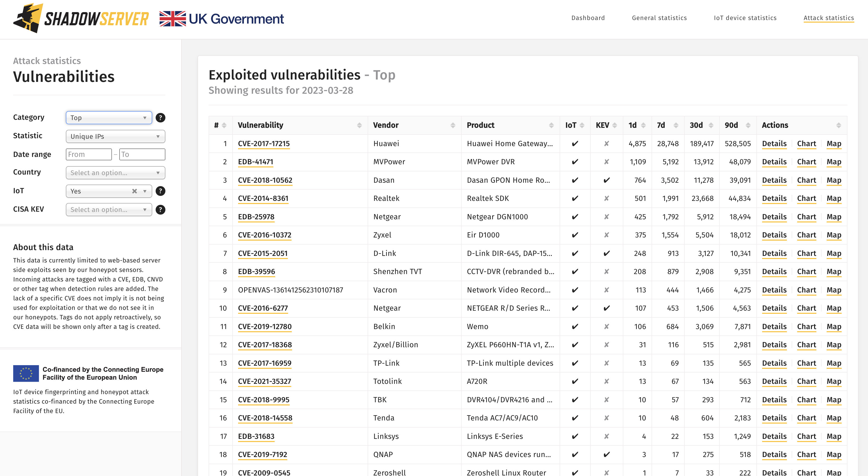The width and height of the screenshot is (868, 476).
Task: Clear the IoT 'Yes' selection with the X
Action: click(x=135, y=191)
